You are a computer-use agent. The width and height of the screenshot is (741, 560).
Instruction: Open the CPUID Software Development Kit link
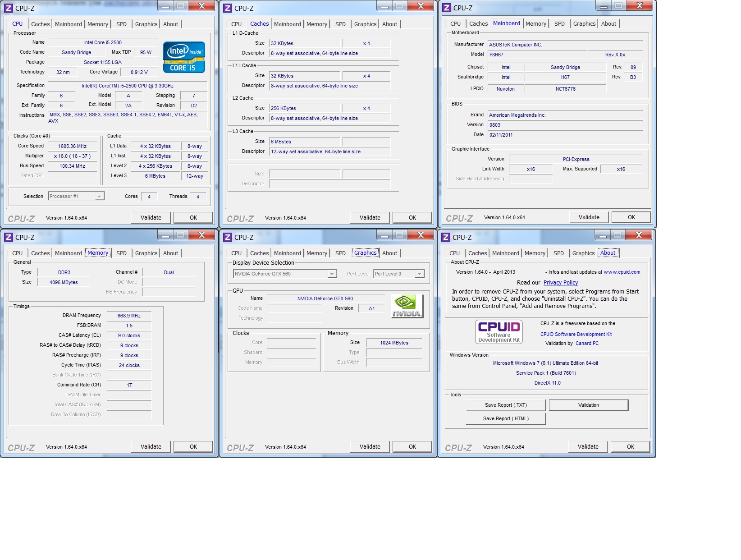pos(576,335)
